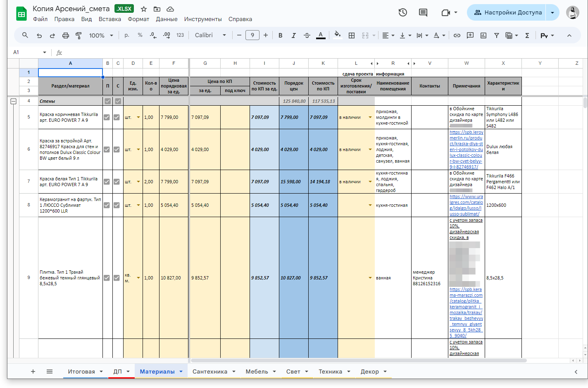
Task: Open kerama-marazzi link in Плитка Тракай row
Action: [466, 312]
